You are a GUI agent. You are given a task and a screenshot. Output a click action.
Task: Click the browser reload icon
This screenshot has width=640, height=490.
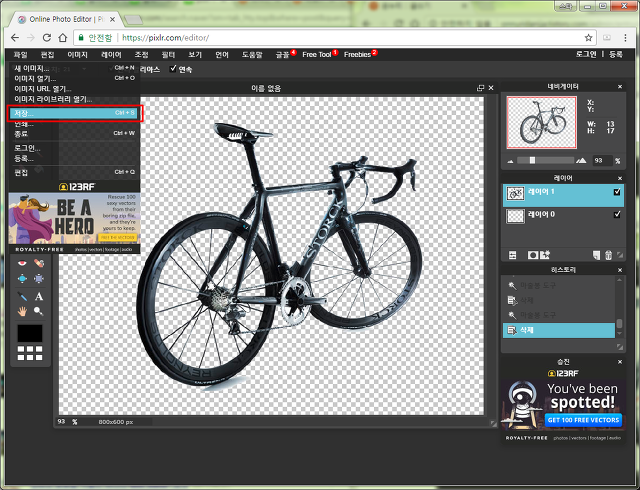pyautogui.click(x=47, y=38)
